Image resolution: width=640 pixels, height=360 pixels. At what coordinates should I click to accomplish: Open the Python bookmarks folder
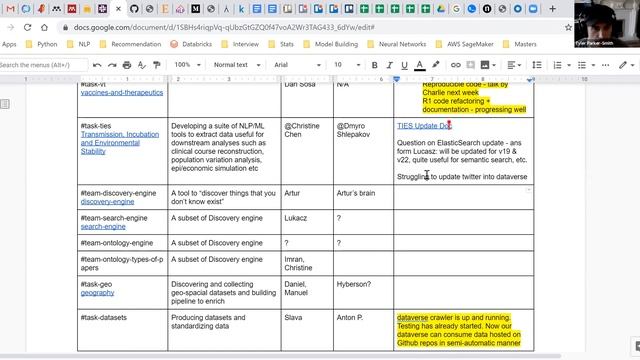coord(41,44)
